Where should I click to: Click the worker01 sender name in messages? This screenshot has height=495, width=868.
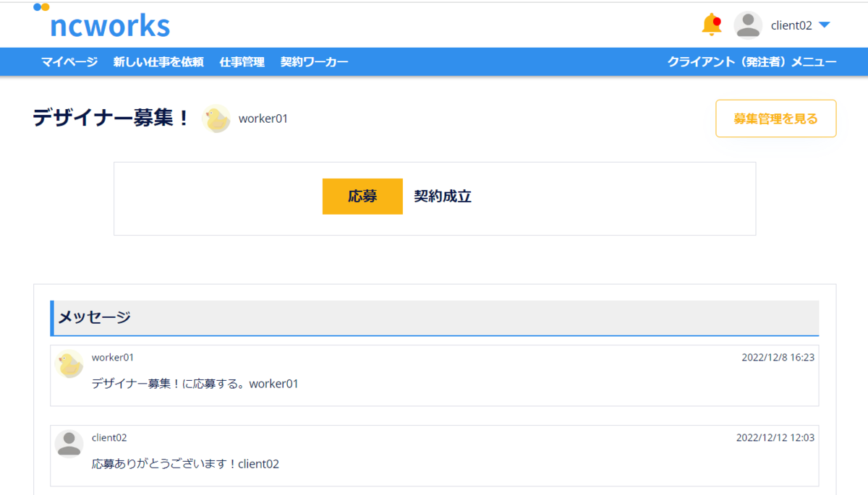tap(113, 358)
